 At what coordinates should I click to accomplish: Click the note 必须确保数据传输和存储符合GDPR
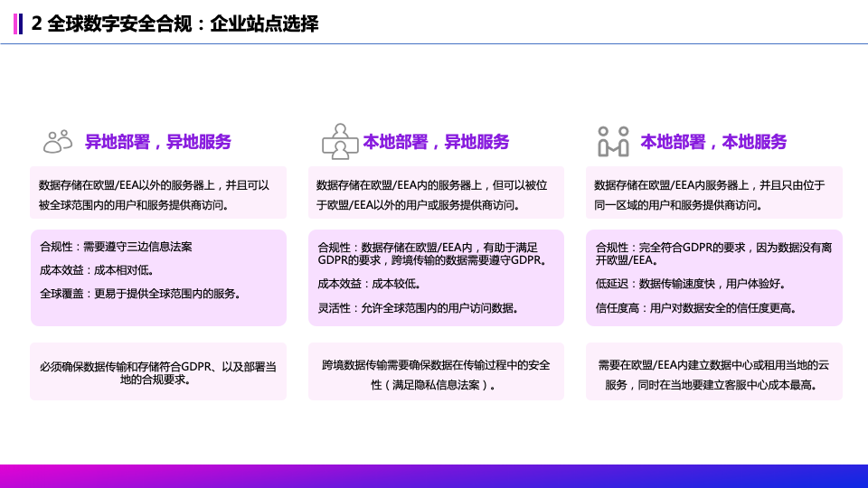coord(126,367)
